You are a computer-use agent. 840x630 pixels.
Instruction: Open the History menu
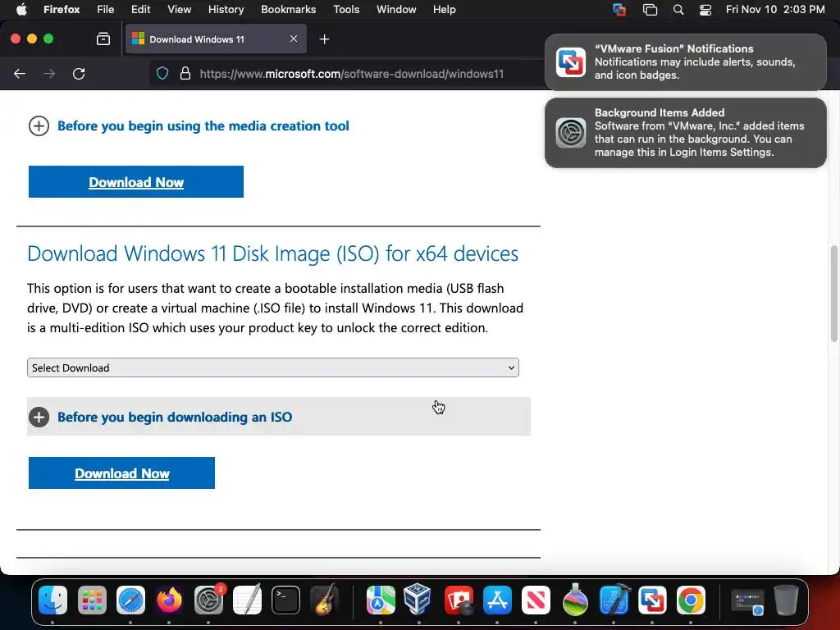(x=226, y=10)
